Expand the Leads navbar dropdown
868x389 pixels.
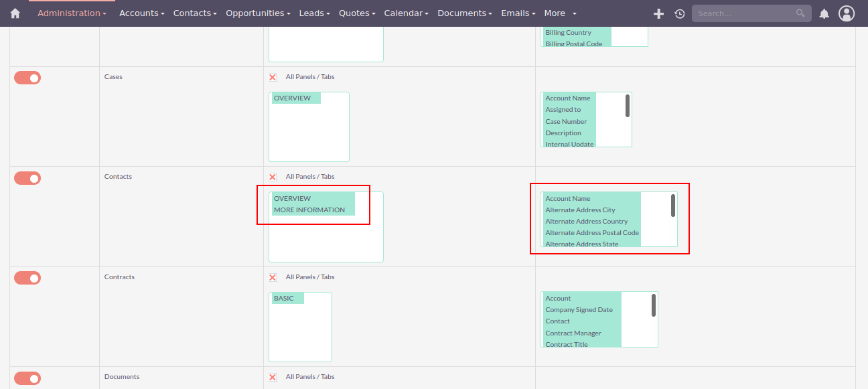[x=315, y=13]
